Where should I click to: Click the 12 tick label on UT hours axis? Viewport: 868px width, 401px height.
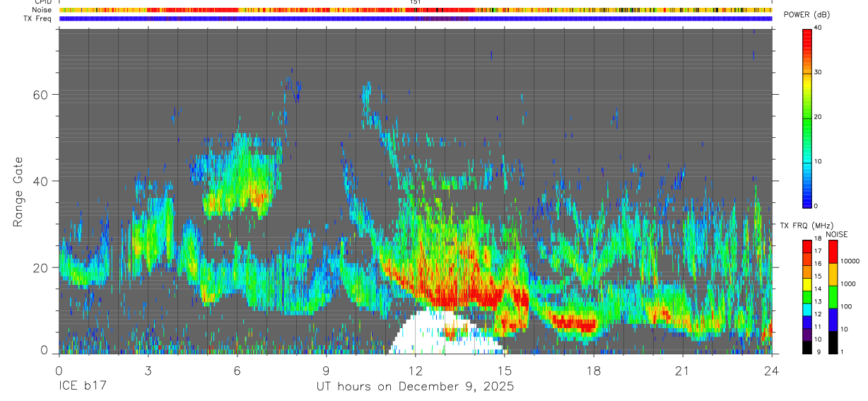tap(415, 370)
